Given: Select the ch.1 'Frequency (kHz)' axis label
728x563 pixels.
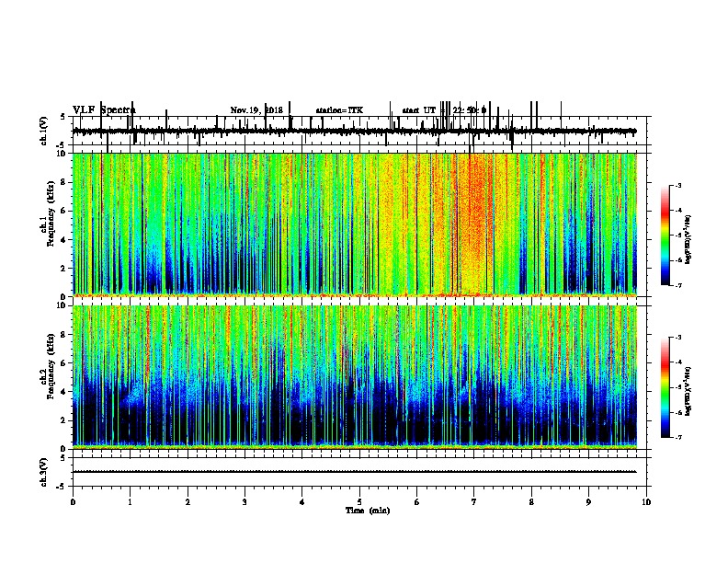Looking at the screenshot, I should tap(51, 214).
